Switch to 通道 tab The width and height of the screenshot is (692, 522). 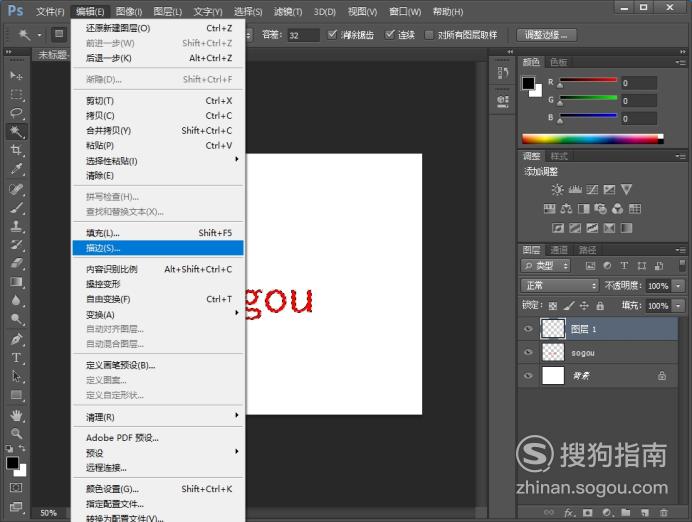tap(559, 250)
